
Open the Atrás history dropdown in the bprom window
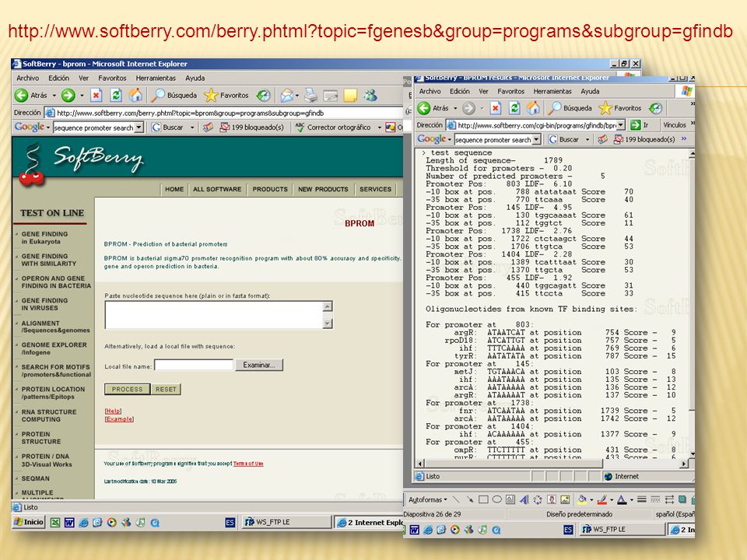click(54, 95)
